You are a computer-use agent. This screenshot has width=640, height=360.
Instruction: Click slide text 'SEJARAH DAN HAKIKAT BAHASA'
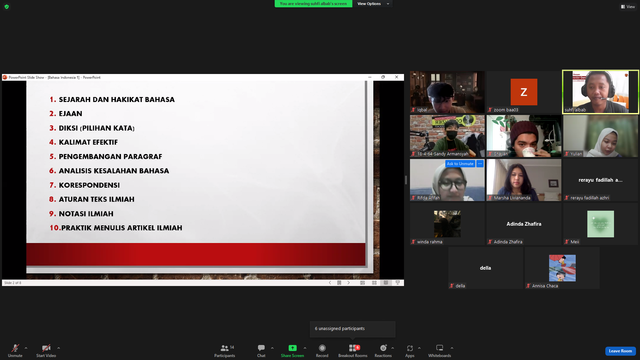tap(117, 100)
